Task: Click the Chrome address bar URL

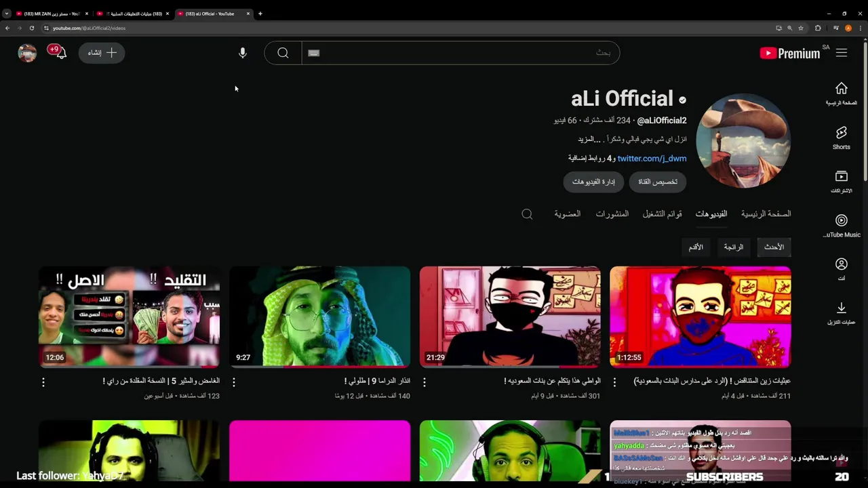Action: 89,28
